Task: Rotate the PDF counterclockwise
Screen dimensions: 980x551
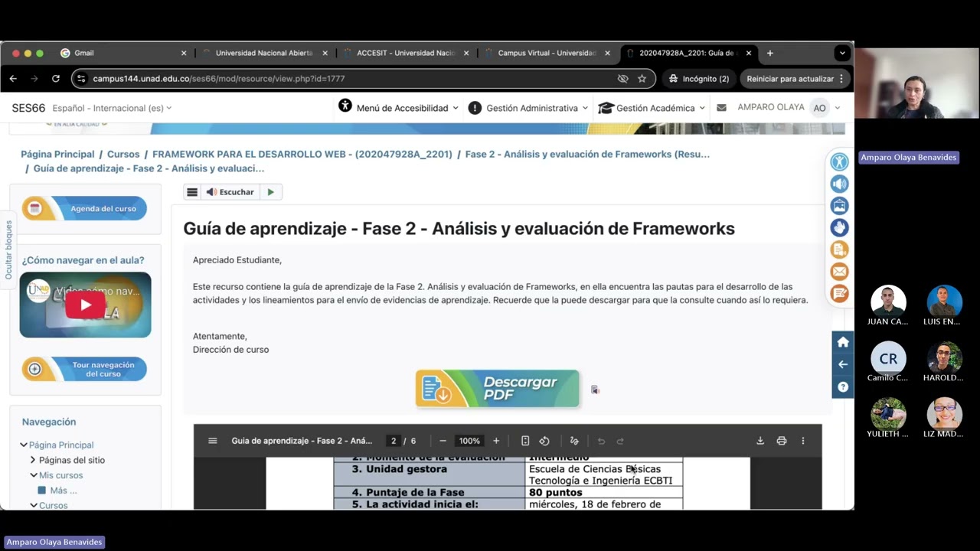Action: [x=544, y=441]
